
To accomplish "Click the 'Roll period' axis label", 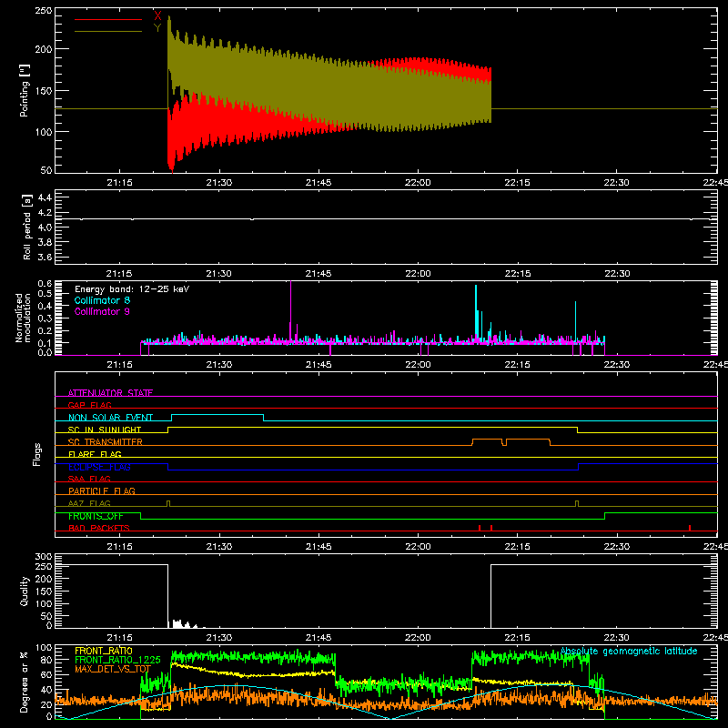I will (x=27, y=227).
